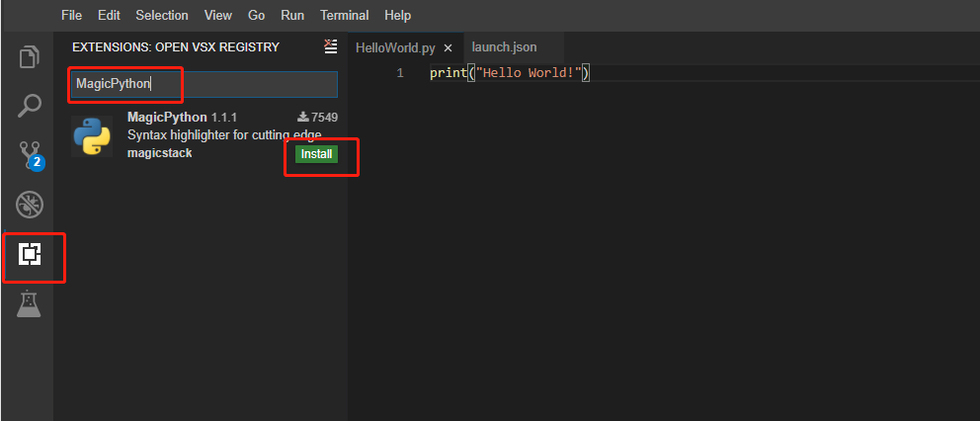The width and height of the screenshot is (980, 421).
Task: Open Source Control icon with badge 2
Action: (x=32, y=155)
